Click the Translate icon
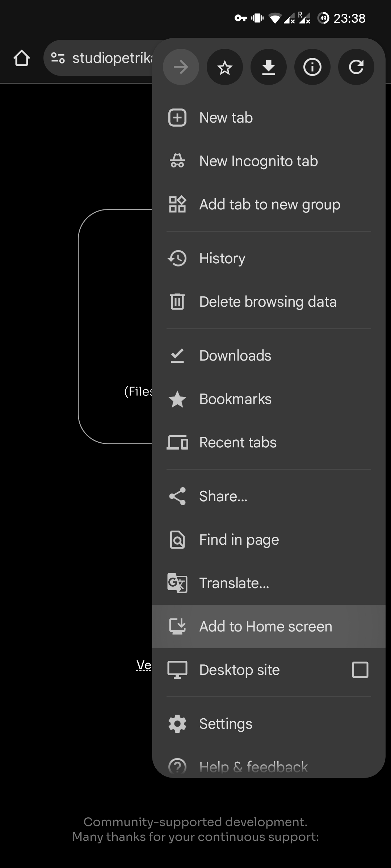 177,583
